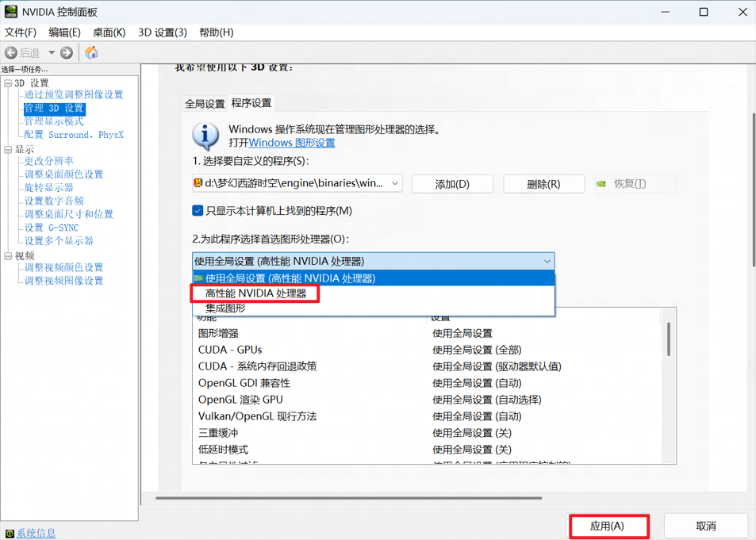Open the 系统信息 link
Viewport: 756px width, 540px height.
[x=36, y=533]
